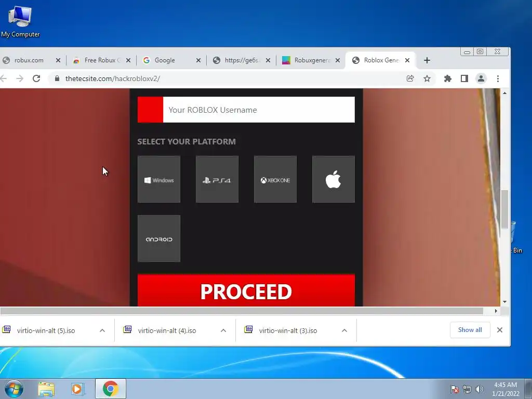The image size is (532, 399).
Task: Close the https://ge6s tab
Action: (x=268, y=60)
